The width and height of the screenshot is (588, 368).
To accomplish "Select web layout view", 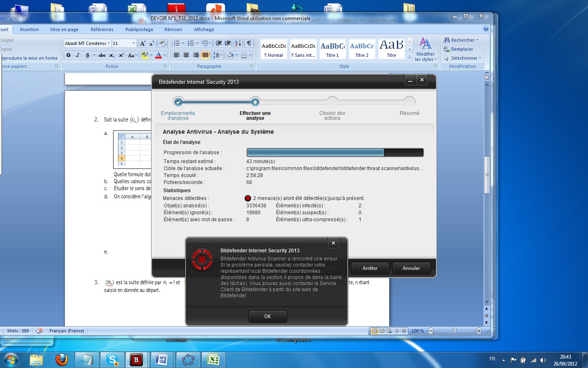I will pyautogui.click(x=389, y=331).
